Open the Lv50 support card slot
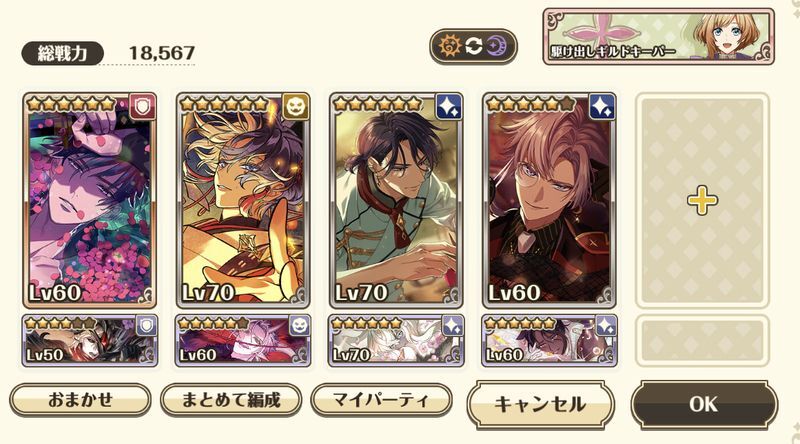 [89, 340]
